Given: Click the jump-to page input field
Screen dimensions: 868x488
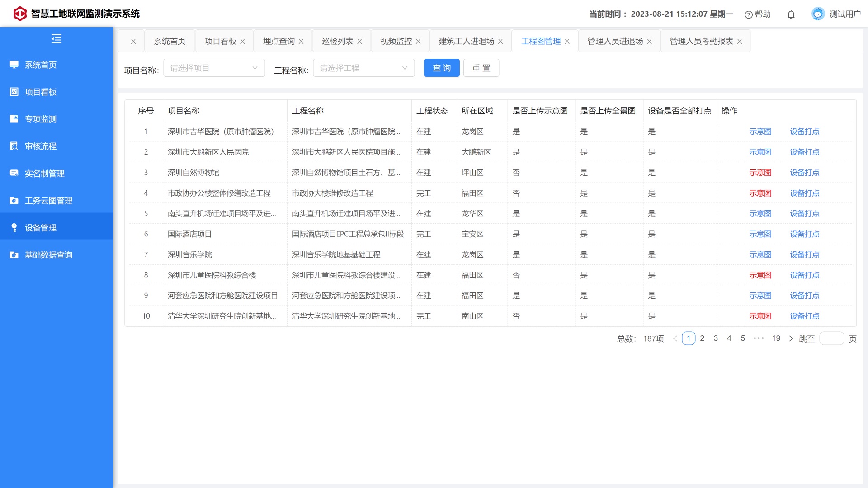Looking at the screenshot, I should coord(832,338).
